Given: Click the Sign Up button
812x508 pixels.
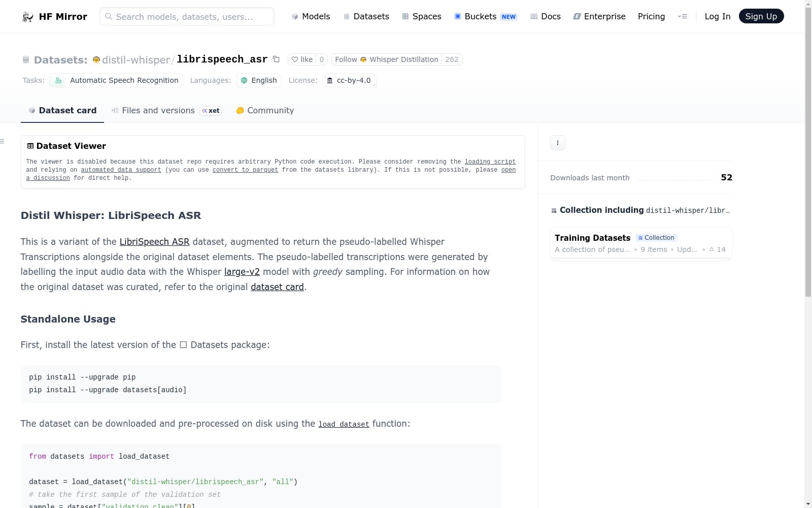Looking at the screenshot, I should (761, 16).
